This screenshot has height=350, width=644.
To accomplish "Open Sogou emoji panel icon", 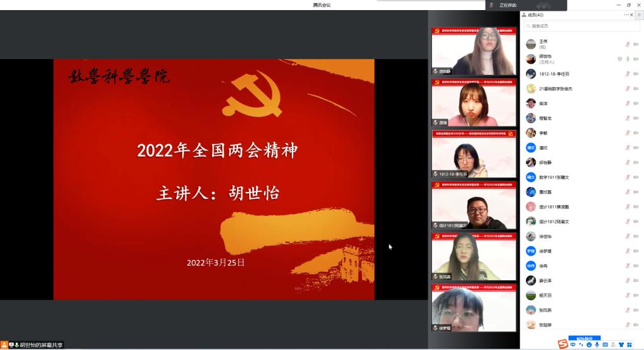I will tap(589, 345).
